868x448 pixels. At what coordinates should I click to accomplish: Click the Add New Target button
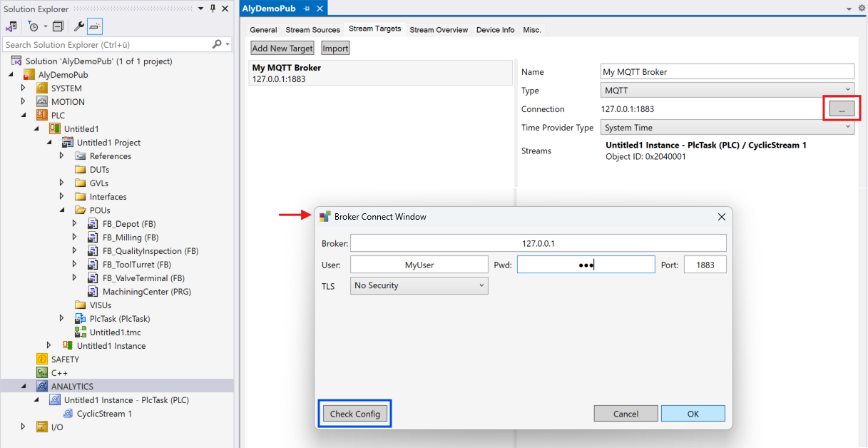282,48
